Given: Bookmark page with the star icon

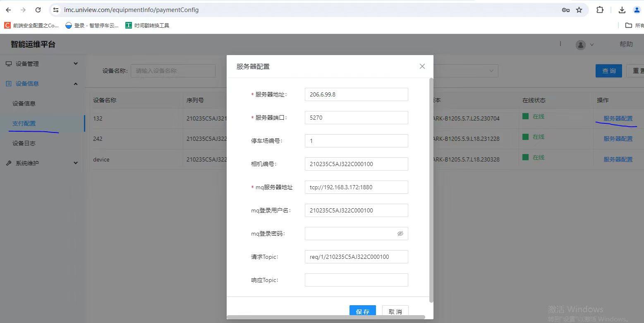Looking at the screenshot, I should [x=579, y=10].
